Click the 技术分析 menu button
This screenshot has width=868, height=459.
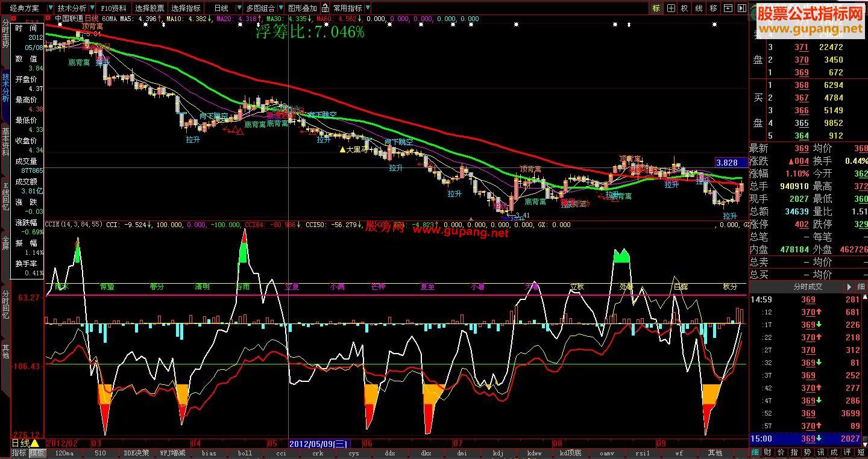[x=72, y=8]
